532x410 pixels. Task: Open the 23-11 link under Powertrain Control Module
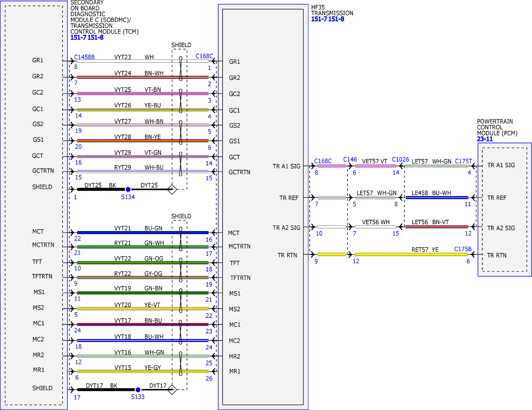[x=485, y=139]
